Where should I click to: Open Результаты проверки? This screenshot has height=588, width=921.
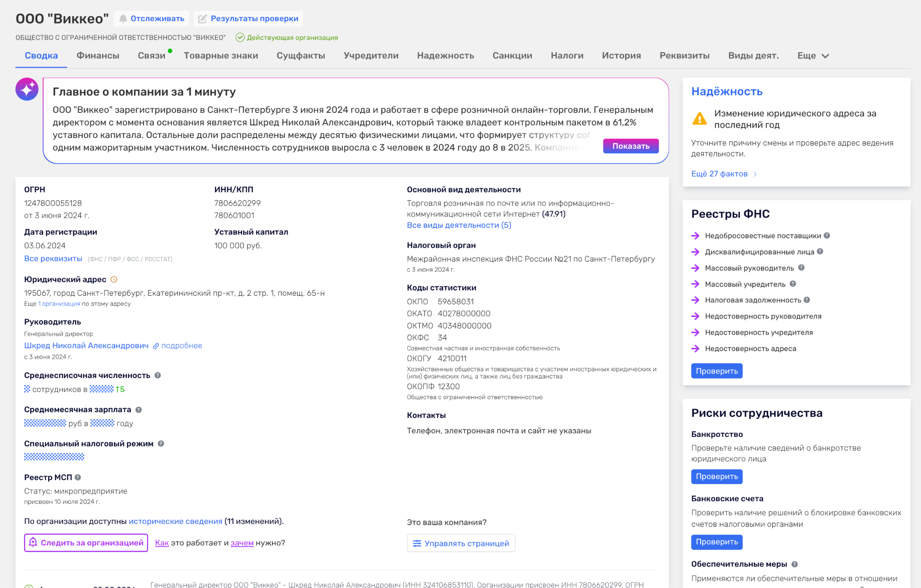248,18
